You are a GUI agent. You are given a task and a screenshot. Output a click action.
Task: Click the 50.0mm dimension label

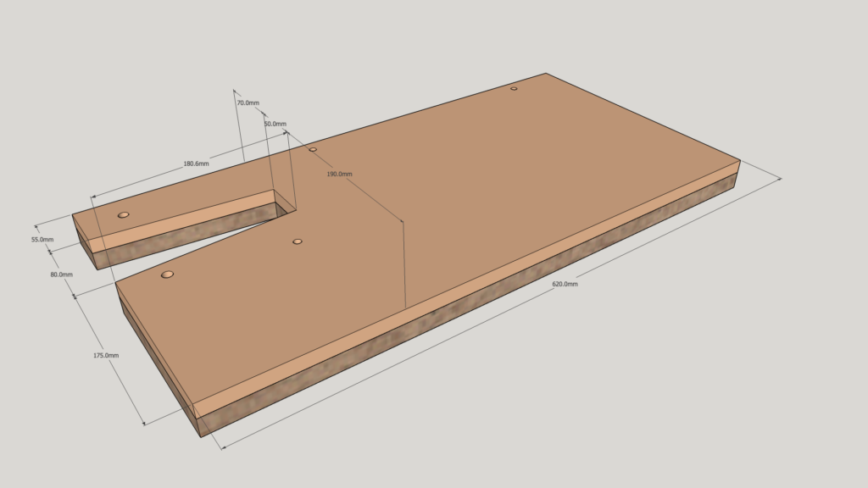tap(275, 124)
